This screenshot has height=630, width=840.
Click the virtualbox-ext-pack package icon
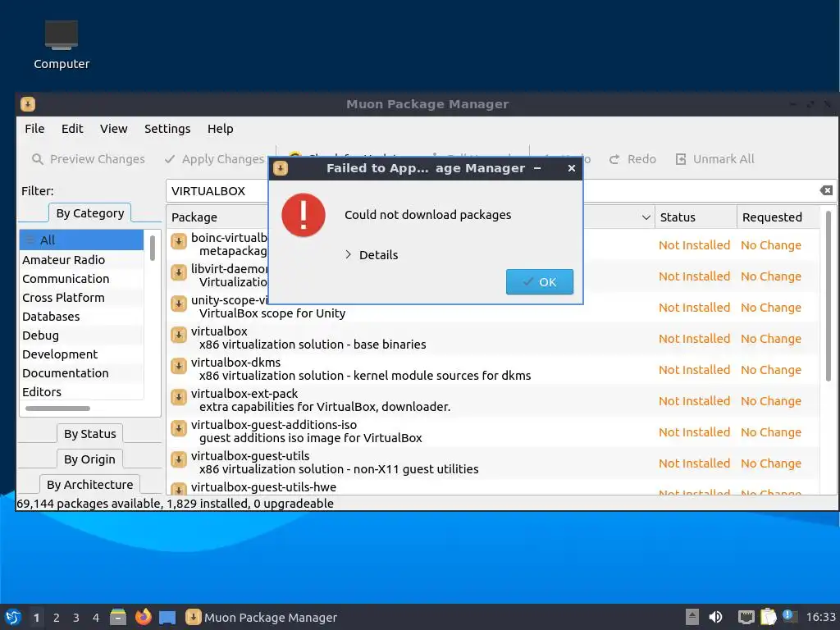click(x=178, y=397)
